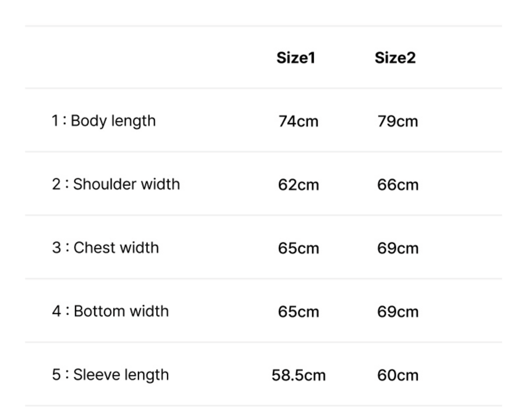Click Size1 Chest width value 65cm
This screenshot has height=420, width=508.
pyautogui.click(x=298, y=249)
